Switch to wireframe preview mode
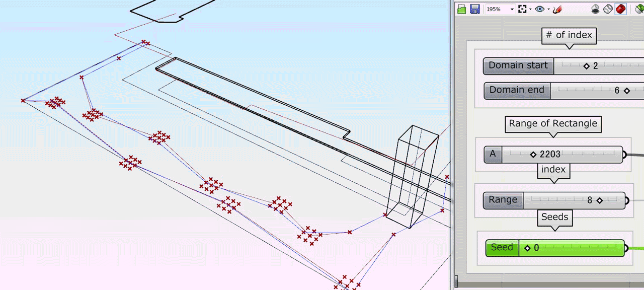The width and height of the screenshot is (644, 290). point(608,9)
